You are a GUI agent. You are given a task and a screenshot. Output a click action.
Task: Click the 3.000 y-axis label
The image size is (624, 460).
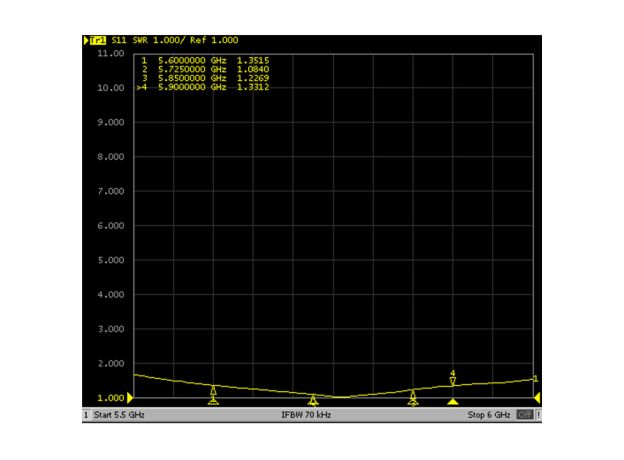point(111,329)
